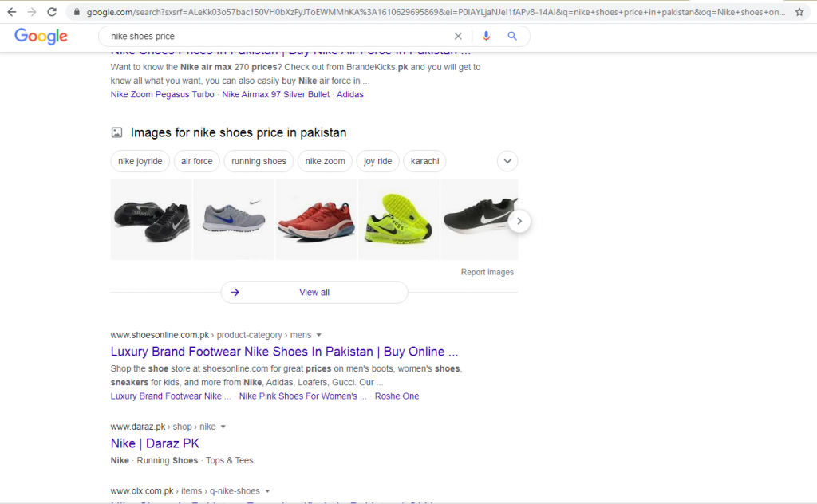Open the Nike Zoom Pegasus Turbo sitelink
This screenshot has width=817, height=504.
[x=162, y=94]
